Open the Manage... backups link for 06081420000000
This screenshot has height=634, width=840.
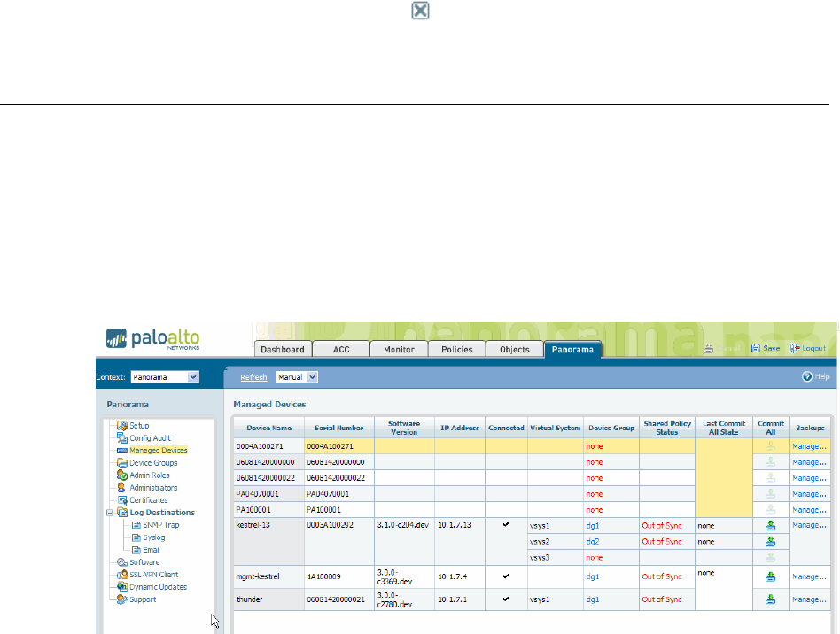809,462
